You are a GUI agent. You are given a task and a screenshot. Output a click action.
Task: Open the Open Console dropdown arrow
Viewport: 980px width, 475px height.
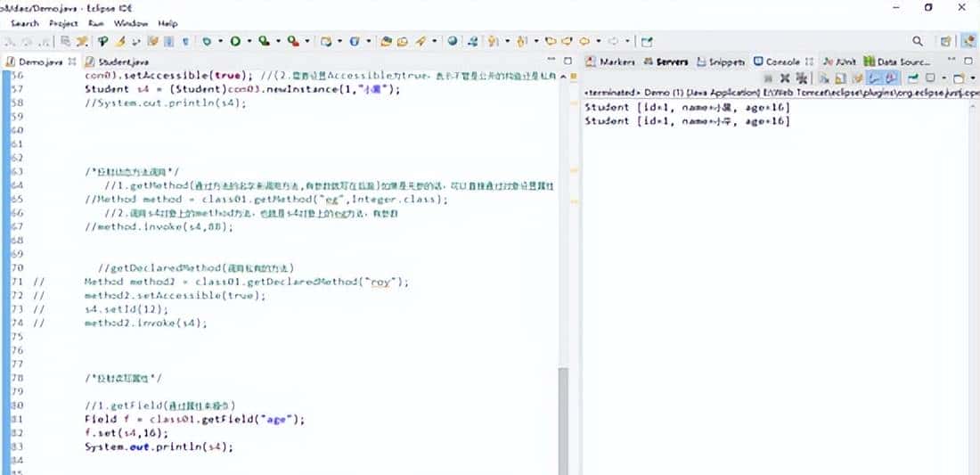pyautogui.click(x=973, y=78)
